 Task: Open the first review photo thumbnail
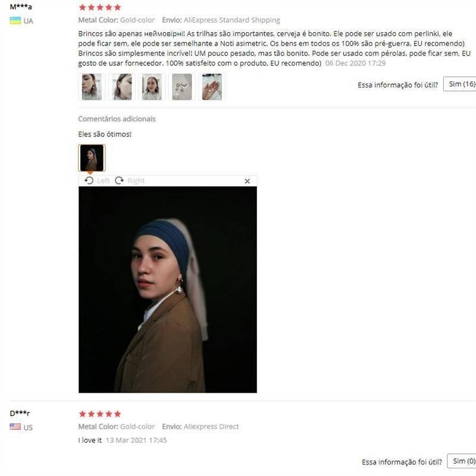pos(92,87)
